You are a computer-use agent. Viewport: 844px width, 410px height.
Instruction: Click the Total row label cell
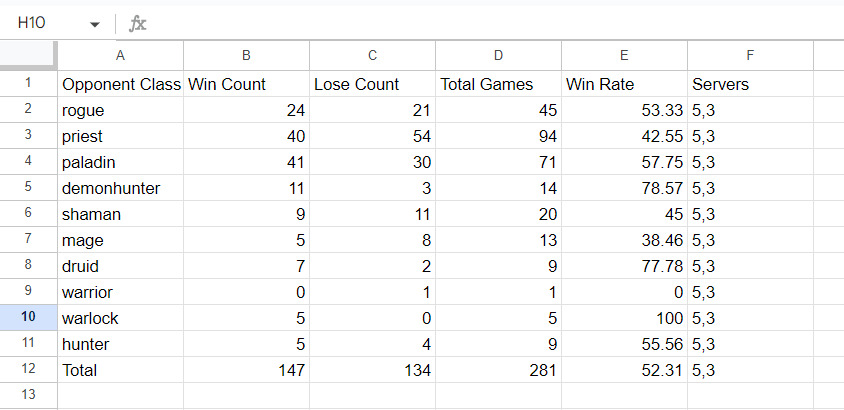coord(121,369)
